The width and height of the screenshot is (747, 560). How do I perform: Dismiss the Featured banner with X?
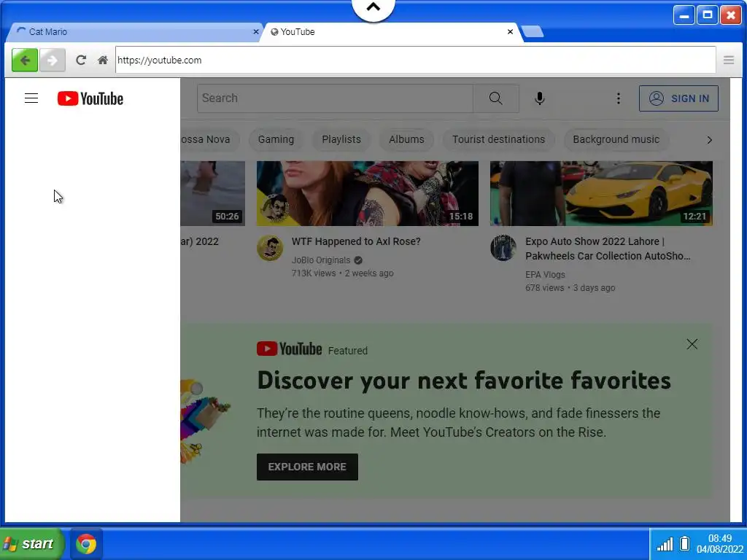pyautogui.click(x=692, y=344)
